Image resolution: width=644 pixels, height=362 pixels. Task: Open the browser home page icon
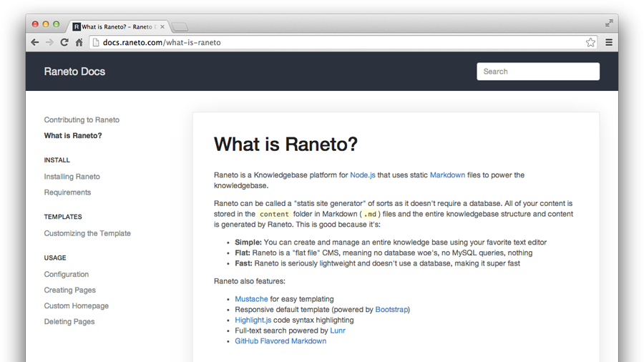(79, 42)
